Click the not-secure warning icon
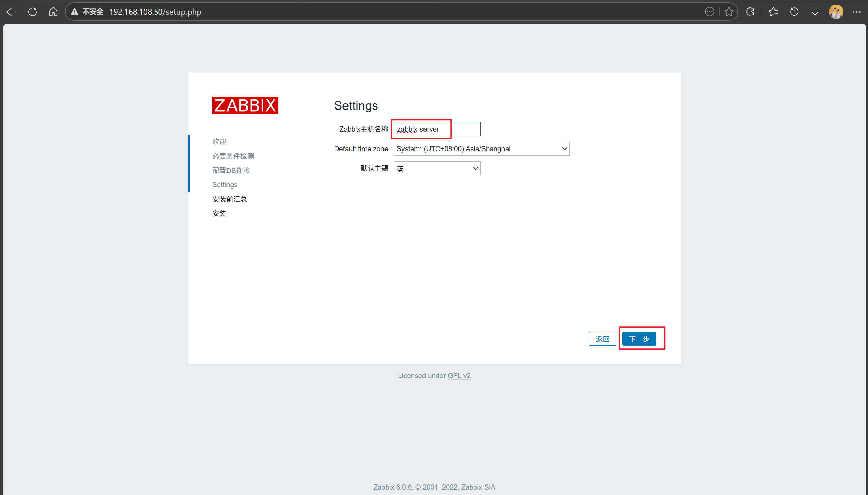The image size is (868, 495). [x=75, y=12]
